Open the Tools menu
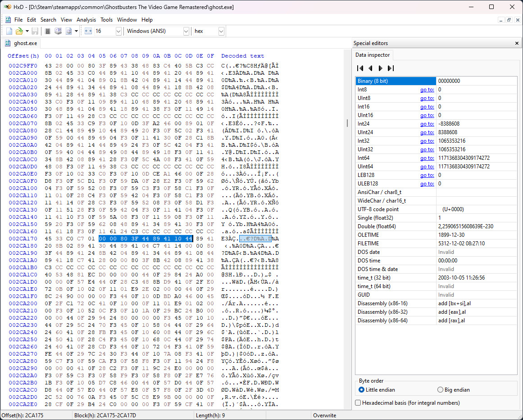This screenshot has width=523, height=420. tap(106, 20)
